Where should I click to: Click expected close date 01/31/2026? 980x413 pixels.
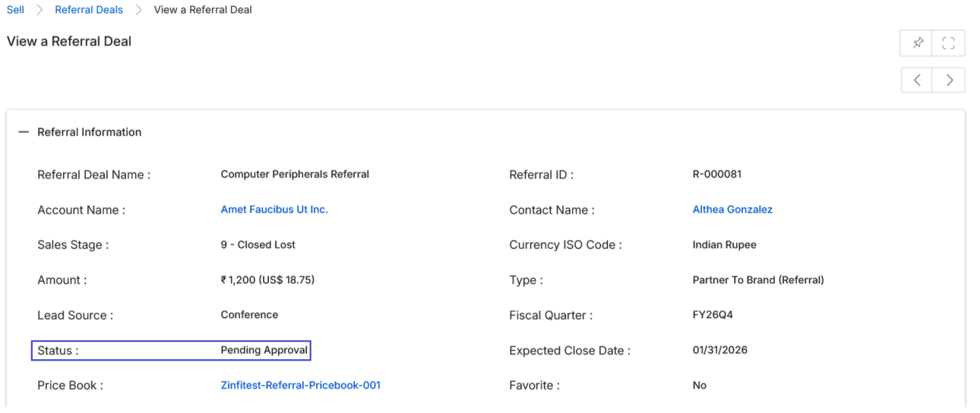[719, 351]
